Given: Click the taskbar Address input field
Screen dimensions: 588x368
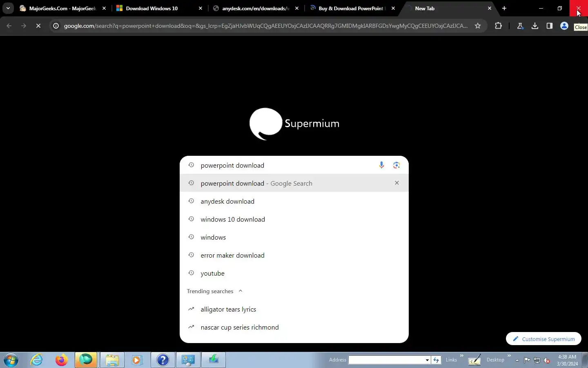Looking at the screenshot, I should [386, 360].
